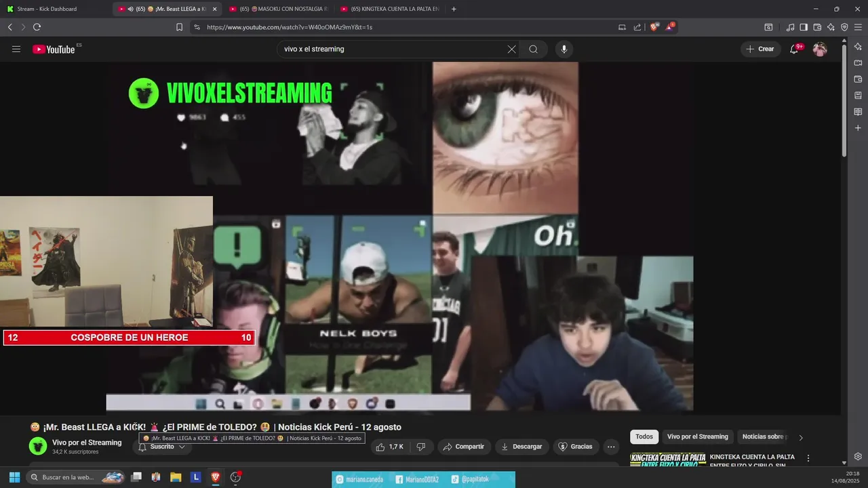868x488 pixels.
Task: Start voice search with the microphone icon
Action: click(564, 49)
